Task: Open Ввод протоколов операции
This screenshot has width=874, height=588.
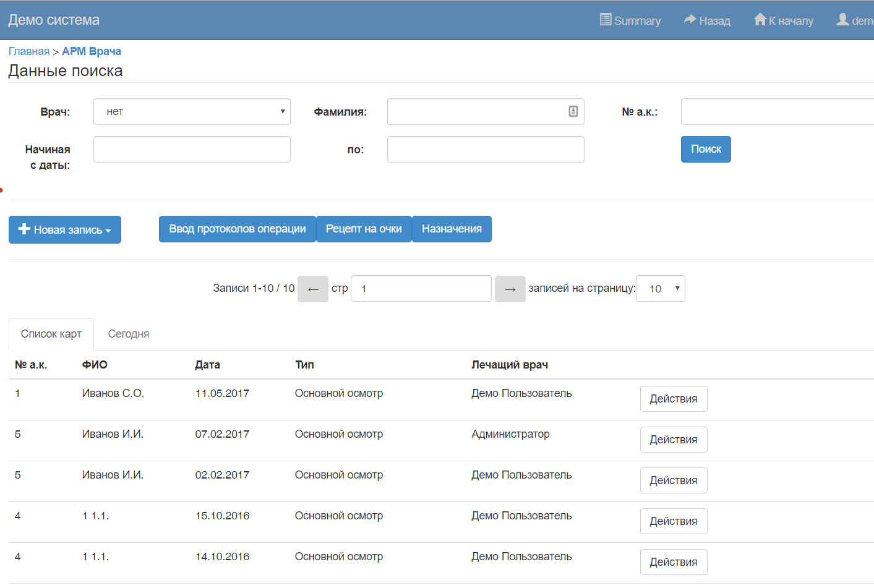Action: 238,229
